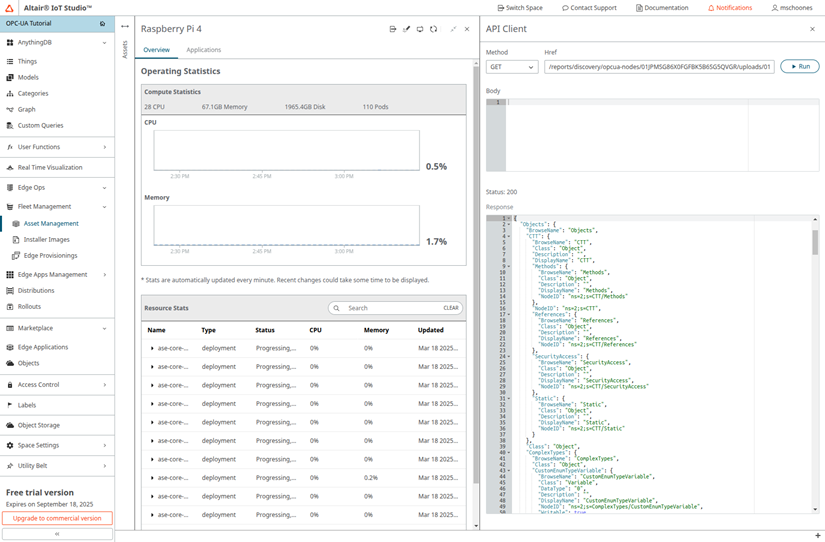Switch to Overview tab
Image resolution: width=825 pixels, height=542 pixels.
(156, 50)
